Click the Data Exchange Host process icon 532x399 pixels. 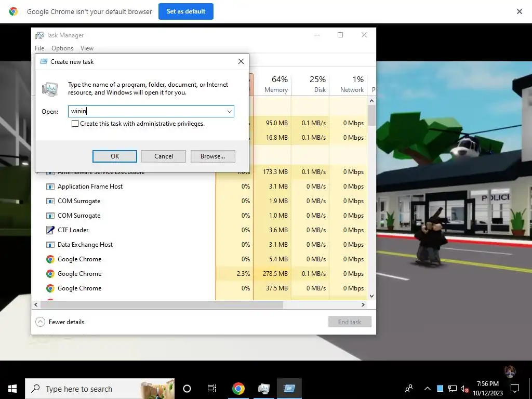(50, 245)
